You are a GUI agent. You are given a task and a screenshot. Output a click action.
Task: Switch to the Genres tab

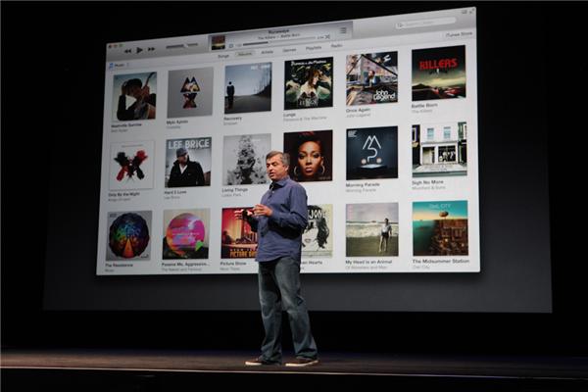coord(289,50)
